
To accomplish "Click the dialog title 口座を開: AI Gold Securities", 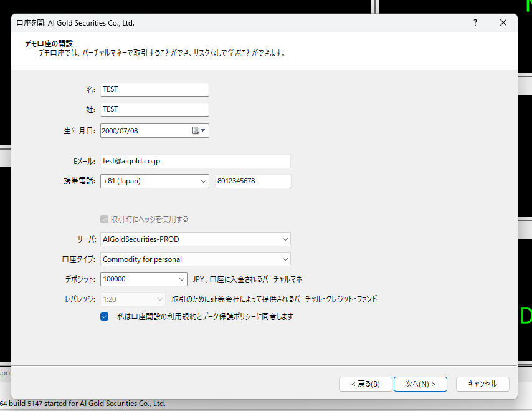I will (75, 22).
